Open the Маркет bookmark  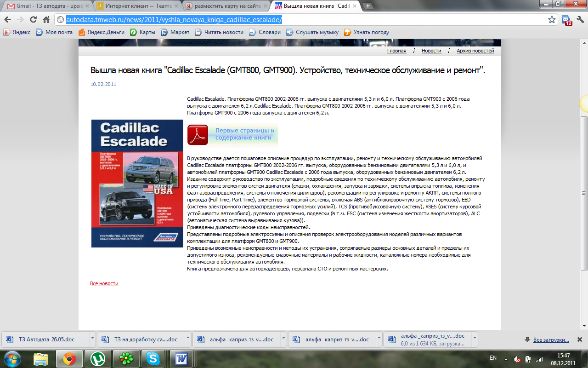tap(175, 32)
